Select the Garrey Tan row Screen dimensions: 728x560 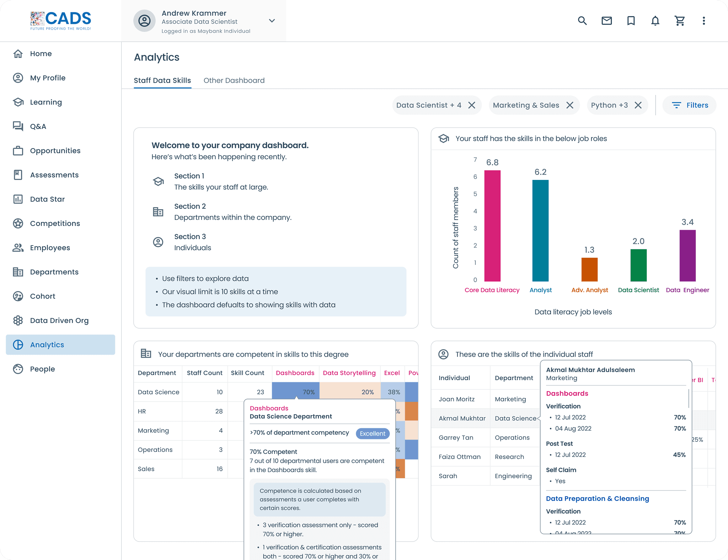point(456,437)
